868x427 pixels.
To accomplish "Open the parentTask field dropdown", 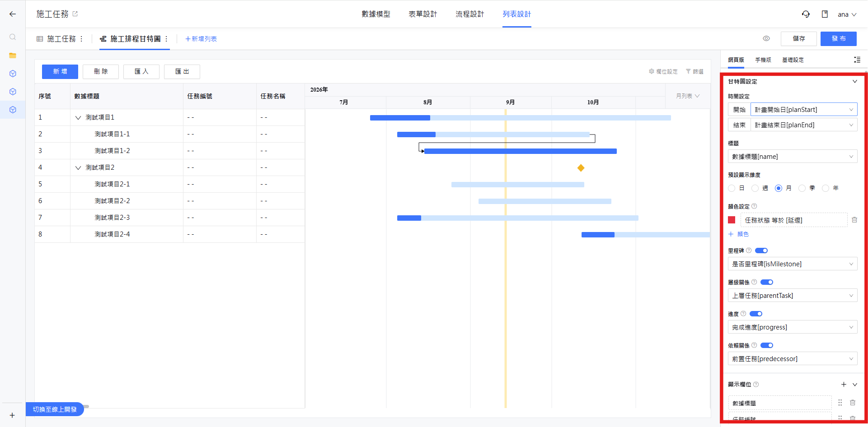I will (x=793, y=296).
